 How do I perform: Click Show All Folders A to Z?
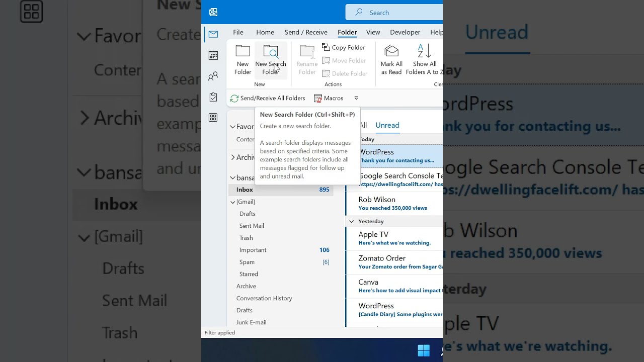coord(425,60)
